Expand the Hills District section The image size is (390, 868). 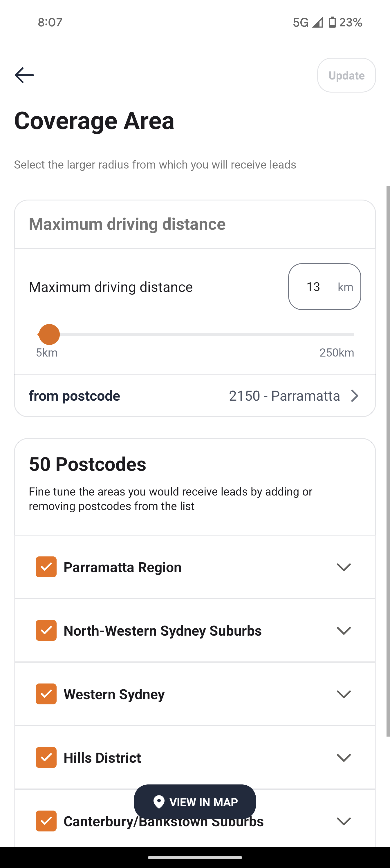point(344,758)
